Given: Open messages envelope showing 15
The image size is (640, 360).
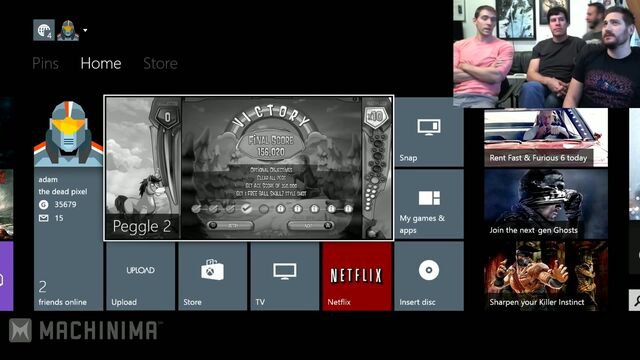Looking at the screenshot, I should coord(51,218).
